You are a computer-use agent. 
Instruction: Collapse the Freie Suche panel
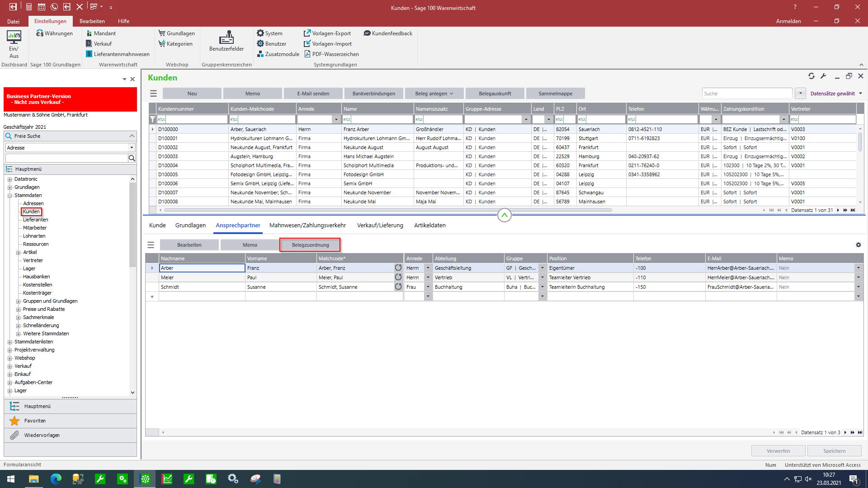coord(132,136)
